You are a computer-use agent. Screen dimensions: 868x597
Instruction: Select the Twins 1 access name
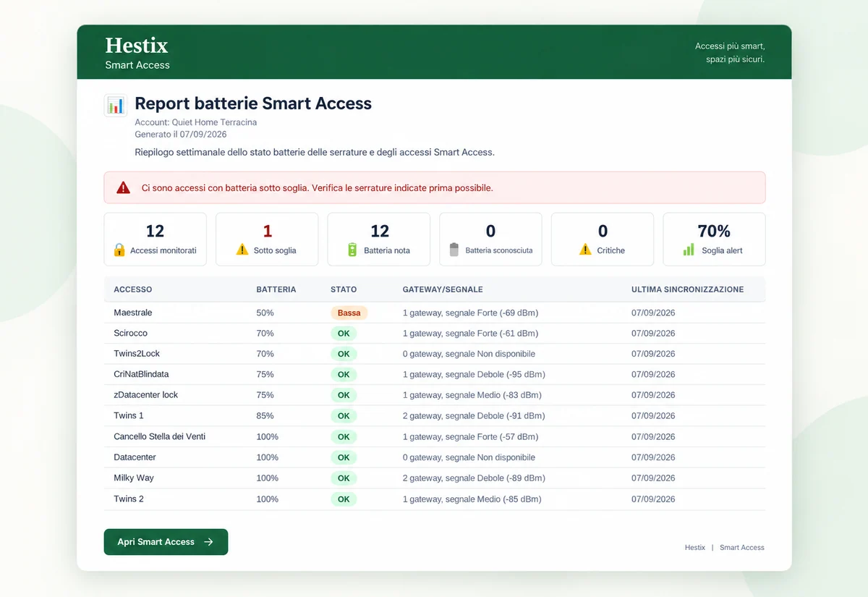tap(129, 416)
